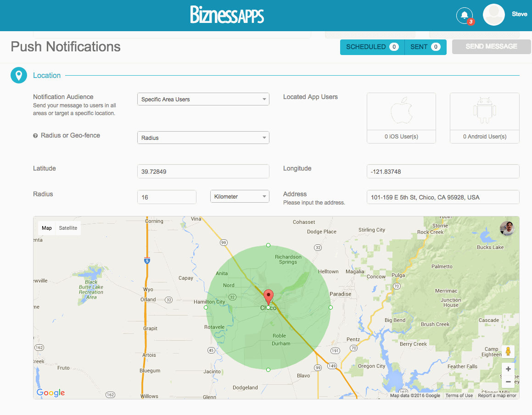Click the Address input field
The image size is (532, 415).
(443, 197)
